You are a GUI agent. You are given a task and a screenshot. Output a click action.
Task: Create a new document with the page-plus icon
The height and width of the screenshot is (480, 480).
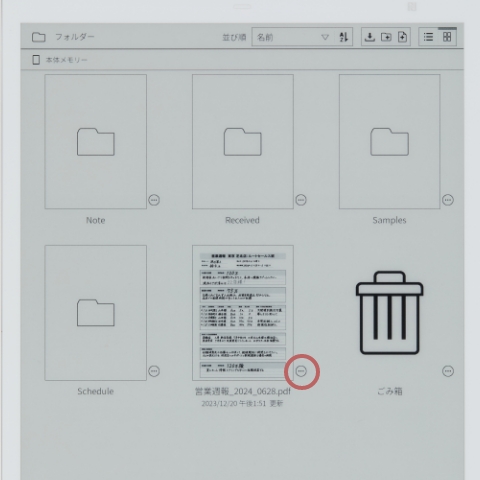403,37
